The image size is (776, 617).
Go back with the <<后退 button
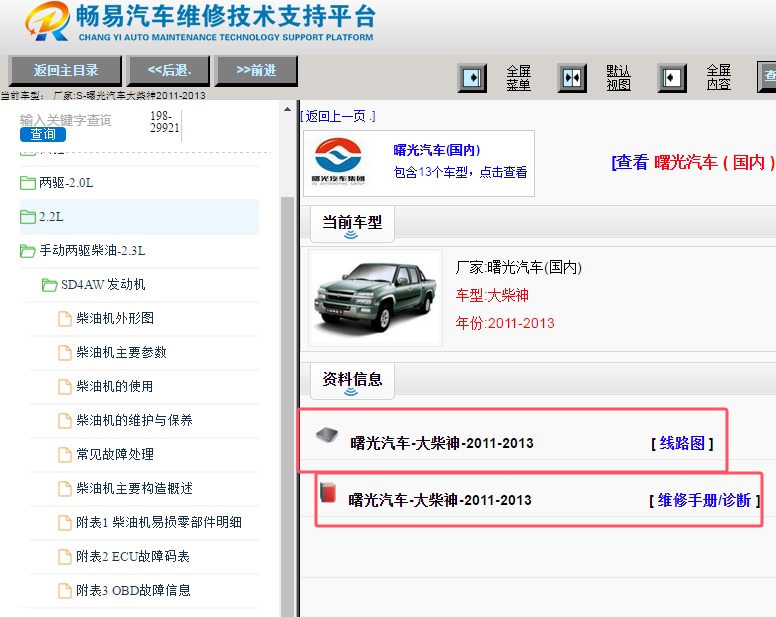click(x=169, y=71)
